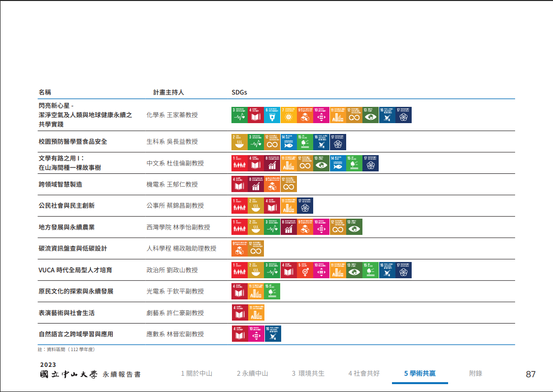
Task: Click the 跨領域智慧製造 project name
Action: [60, 184]
